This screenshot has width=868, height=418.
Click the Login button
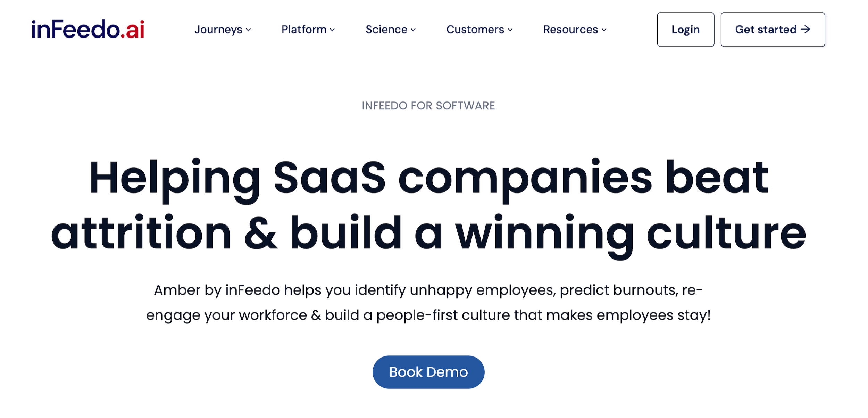coord(685,30)
